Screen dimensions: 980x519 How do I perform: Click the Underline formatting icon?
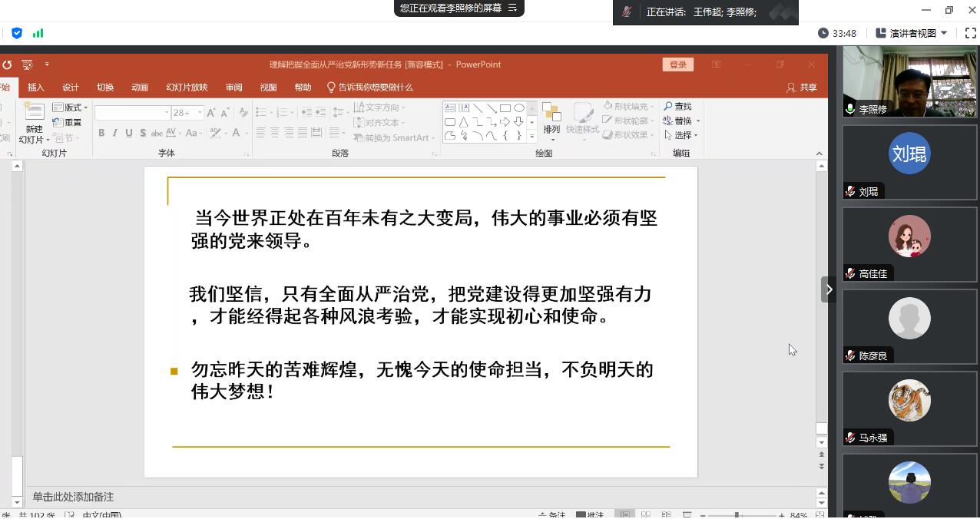129,133
